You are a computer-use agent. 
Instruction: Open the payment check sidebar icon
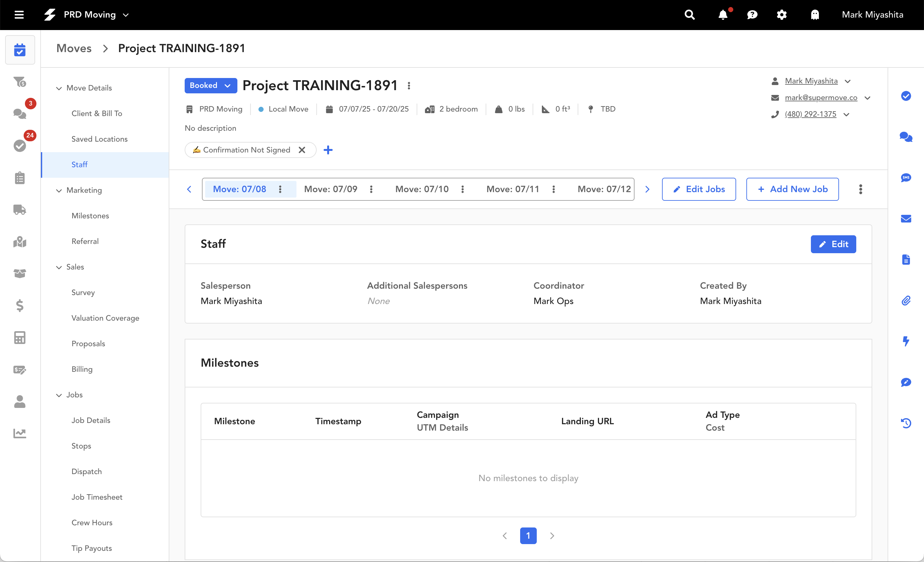coord(20,370)
